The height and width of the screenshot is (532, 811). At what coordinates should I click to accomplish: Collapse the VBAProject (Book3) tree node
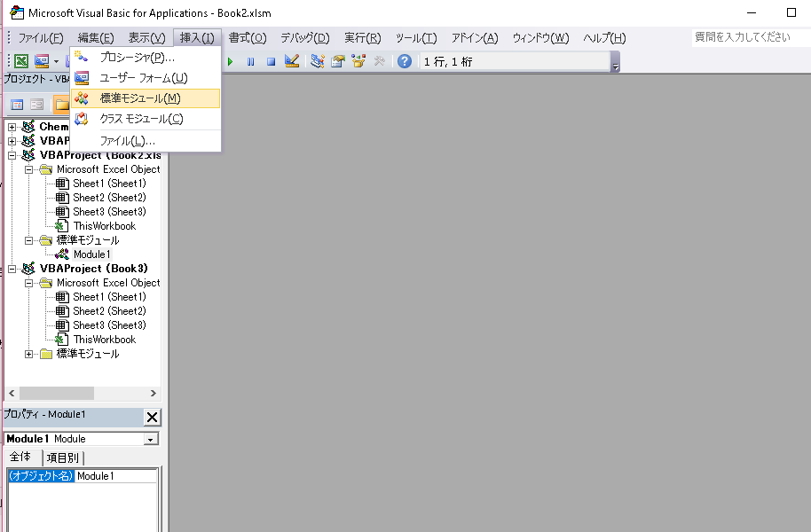click(12, 269)
